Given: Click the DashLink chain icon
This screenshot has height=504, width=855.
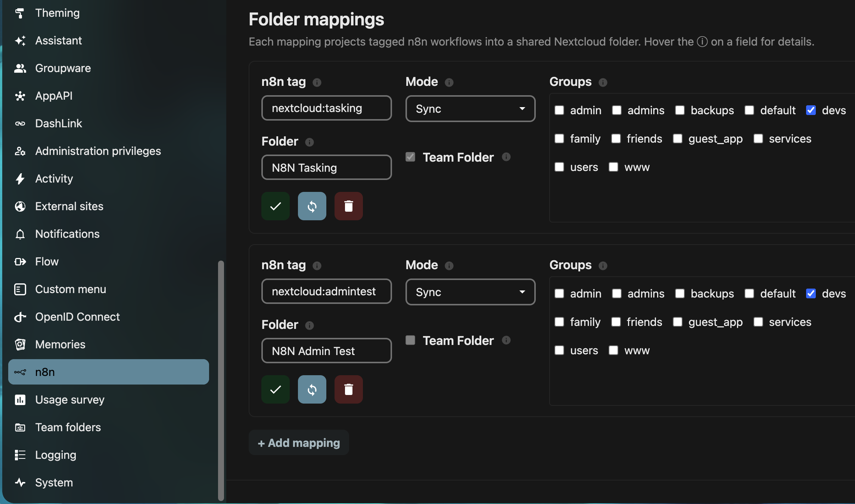Looking at the screenshot, I should (x=20, y=124).
